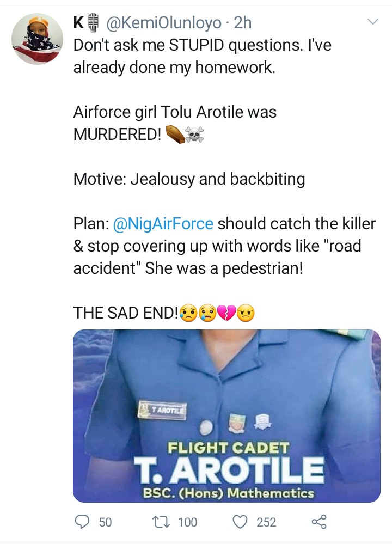Like the tweet with the heart icon
This screenshot has height=550, width=392.
(x=240, y=522)
